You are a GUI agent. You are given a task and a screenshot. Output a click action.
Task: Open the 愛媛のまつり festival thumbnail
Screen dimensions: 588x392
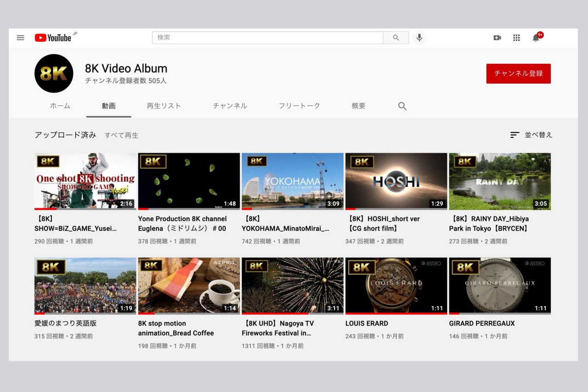pos(85,286)
